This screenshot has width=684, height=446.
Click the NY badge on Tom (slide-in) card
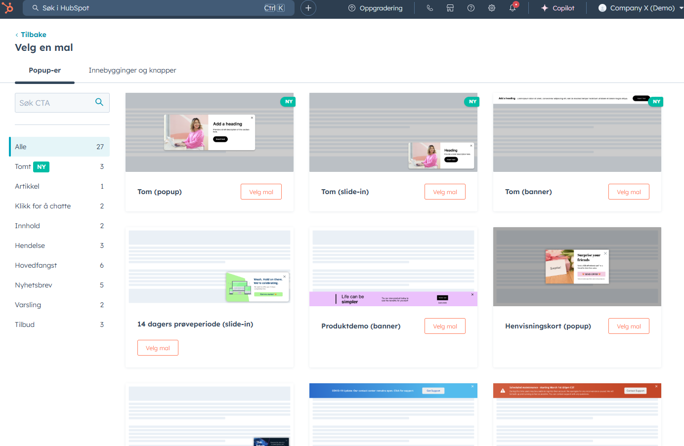pos(472,102)
